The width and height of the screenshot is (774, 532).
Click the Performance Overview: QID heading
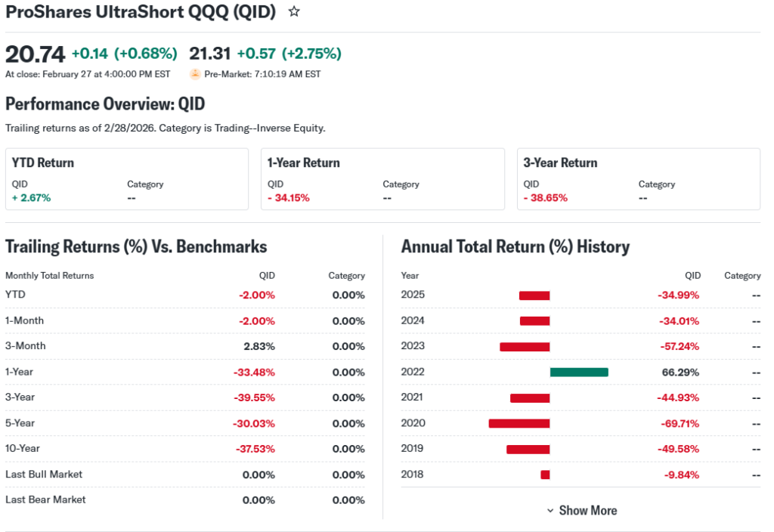(x=105, y=104)
